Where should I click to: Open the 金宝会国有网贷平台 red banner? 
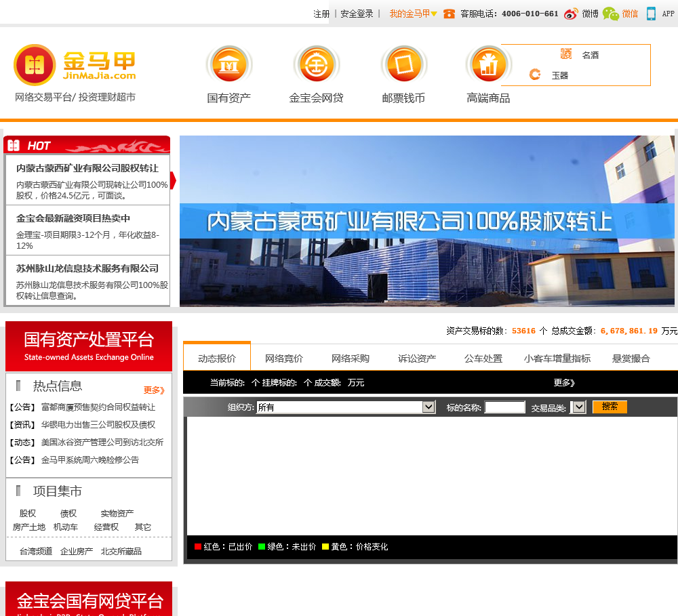coord(89,598)
